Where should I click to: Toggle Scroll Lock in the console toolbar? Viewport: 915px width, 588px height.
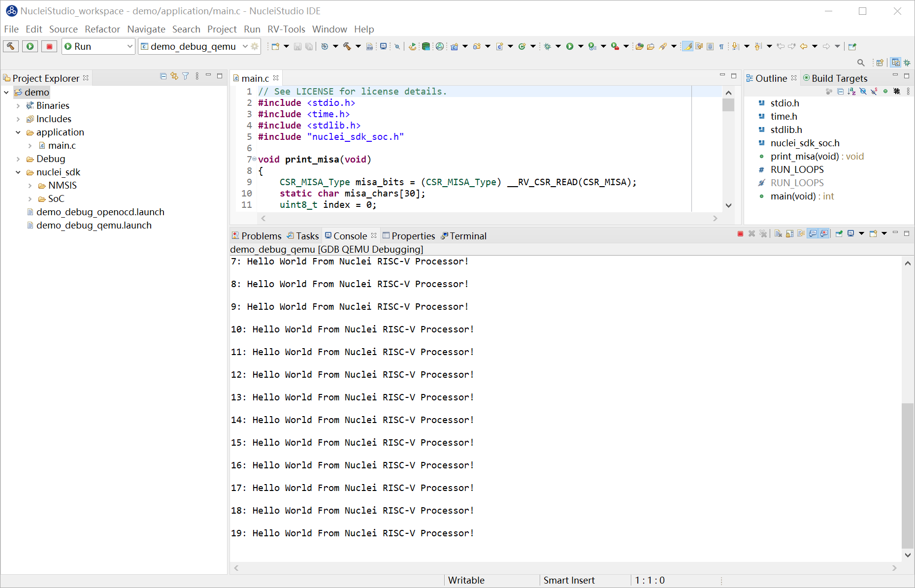click(789, 234)
